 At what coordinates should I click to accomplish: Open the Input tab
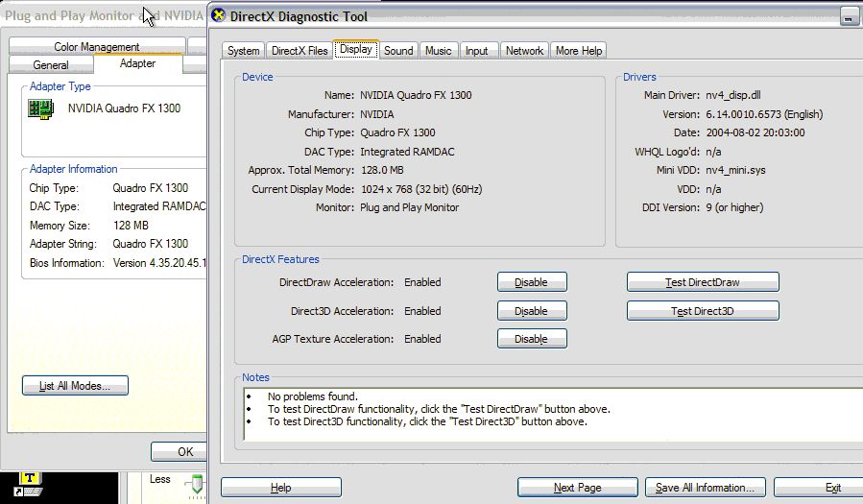[477, 51]
